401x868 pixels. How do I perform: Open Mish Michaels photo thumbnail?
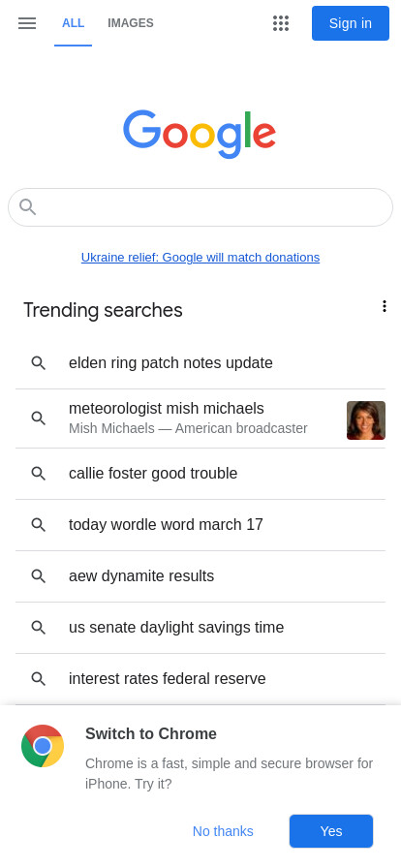click(x=366, y=420)
